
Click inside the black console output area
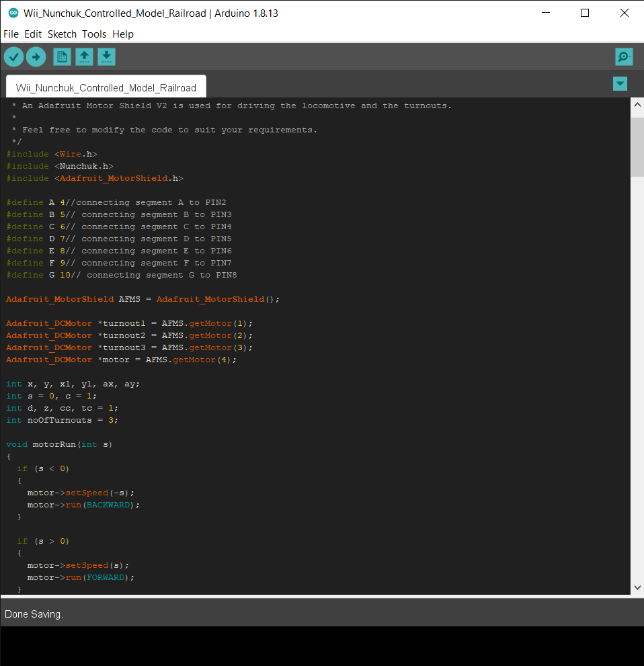click(x=322, y=646)
